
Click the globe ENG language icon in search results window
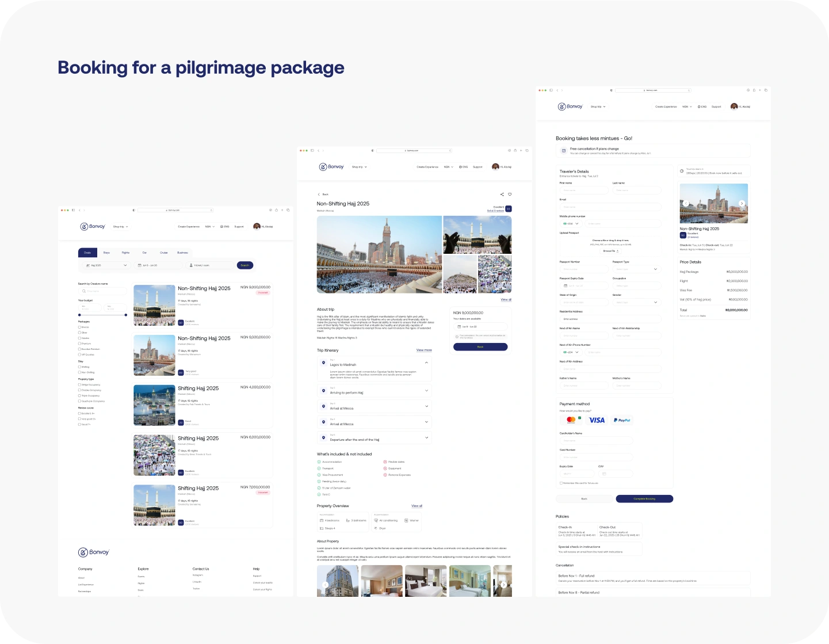point(222,227)
